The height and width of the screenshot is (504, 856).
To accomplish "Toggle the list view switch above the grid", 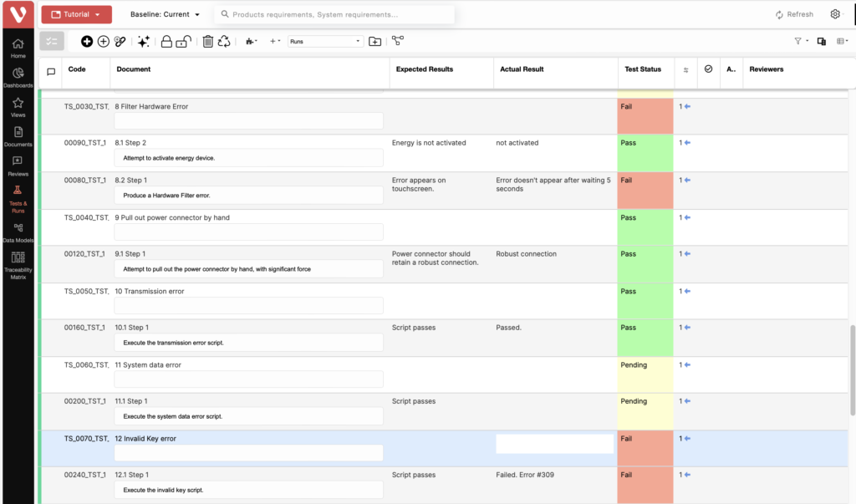I will click(51, 40).
